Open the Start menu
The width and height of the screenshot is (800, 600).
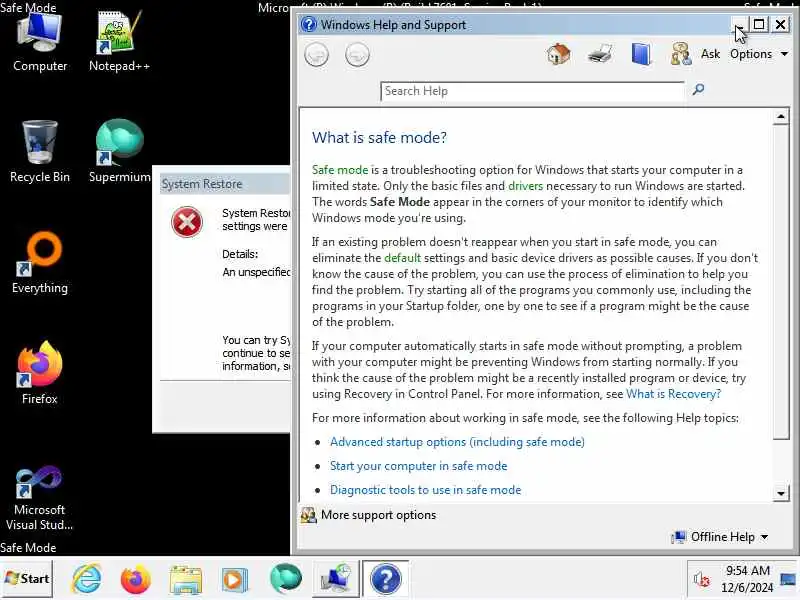click(x=27, y=579)
